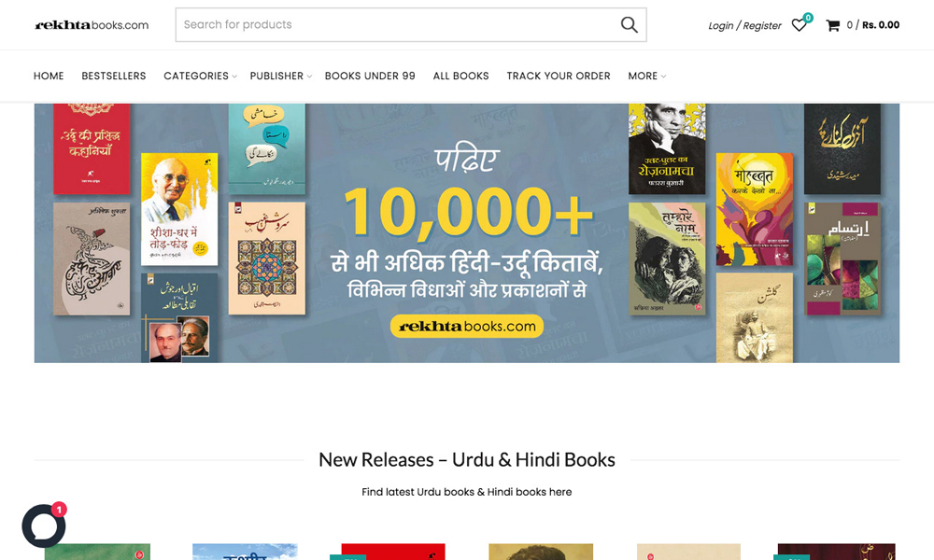Click the Rs. 0.00 cart total
This screenshot has width=934, height=560.
(x=881, y=25)
